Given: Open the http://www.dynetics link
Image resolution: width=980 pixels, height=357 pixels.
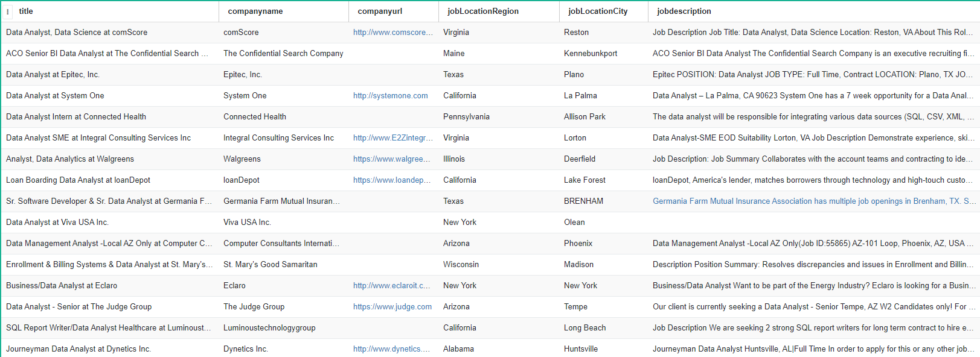Looking at the screenshot, I should tap(393, 349).
